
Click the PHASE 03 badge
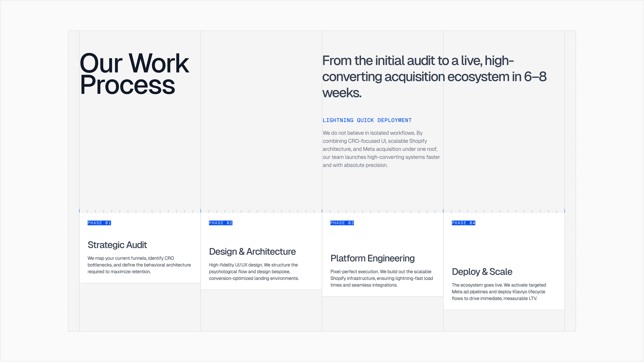coord(342,223)
